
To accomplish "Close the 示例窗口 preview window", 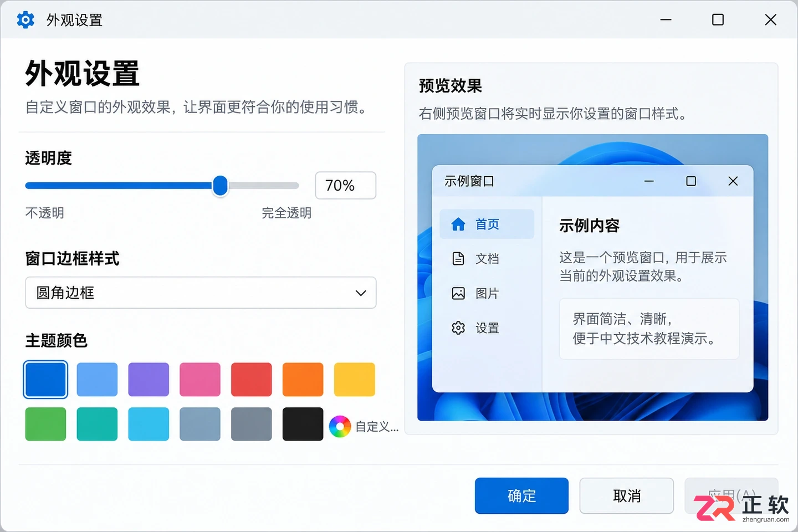I will (733, 181).
